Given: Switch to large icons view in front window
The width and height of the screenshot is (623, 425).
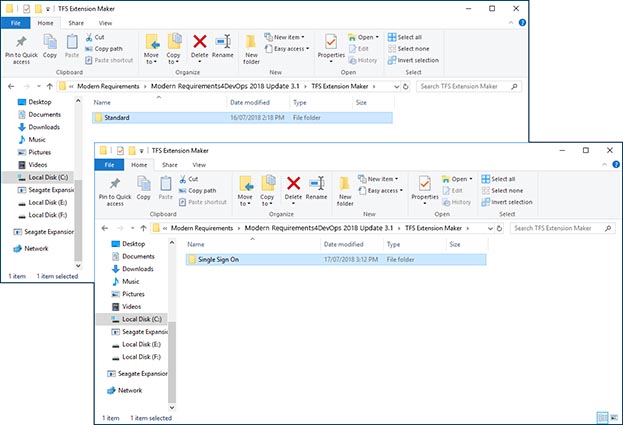Looking at the screenshot, I should tap(612, 416).
